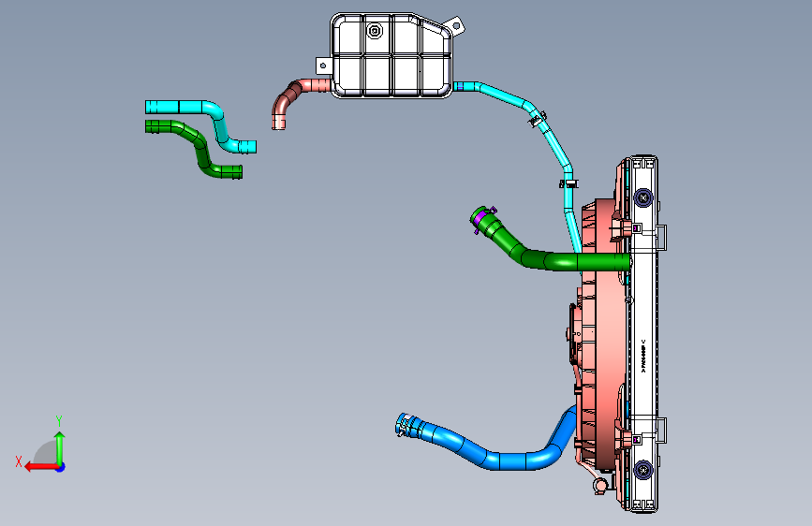Image resolution: width=812 pixels, height=526 pixels.
Task: Select the fan motor housing on shroud
Action: point(575,334)
